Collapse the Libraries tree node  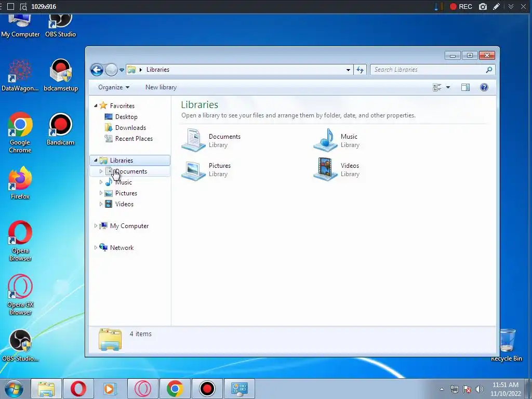tap(96, 160)
